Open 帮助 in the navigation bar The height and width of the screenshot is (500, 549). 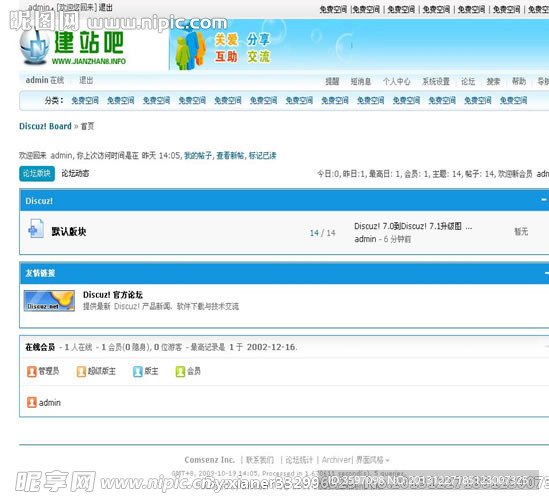point(519,82)
